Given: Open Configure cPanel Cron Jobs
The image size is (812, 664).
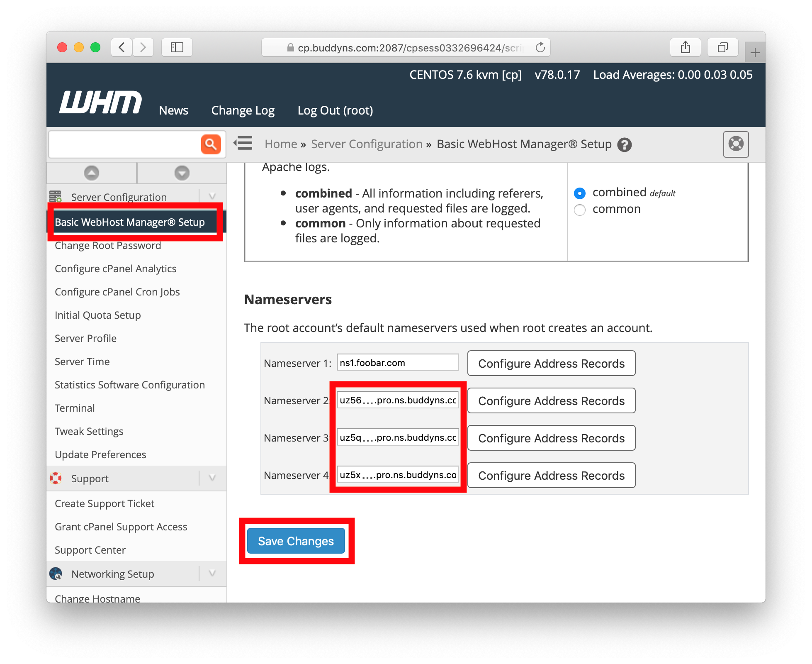Looking at the screenshot, I should (117, 292).
